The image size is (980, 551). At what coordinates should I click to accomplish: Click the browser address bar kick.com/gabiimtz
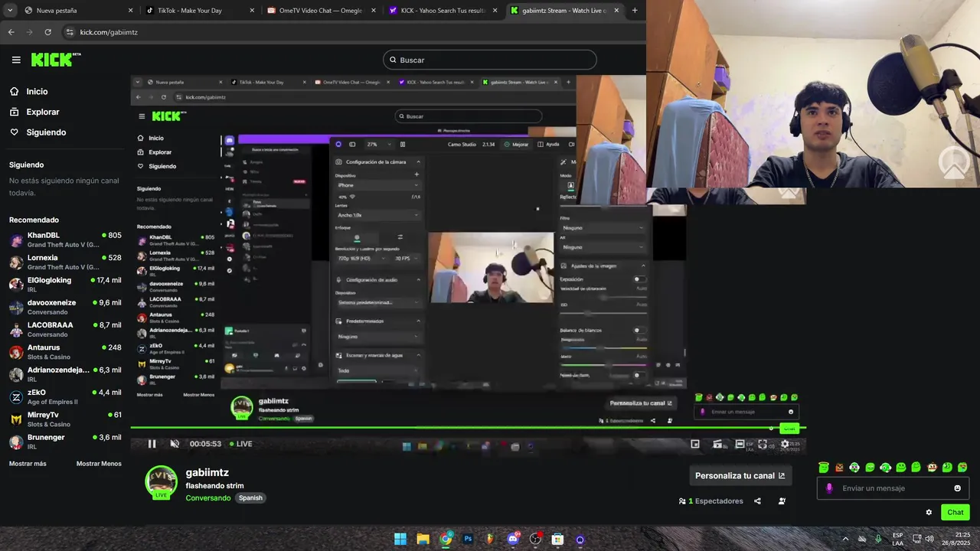[109, 32]
